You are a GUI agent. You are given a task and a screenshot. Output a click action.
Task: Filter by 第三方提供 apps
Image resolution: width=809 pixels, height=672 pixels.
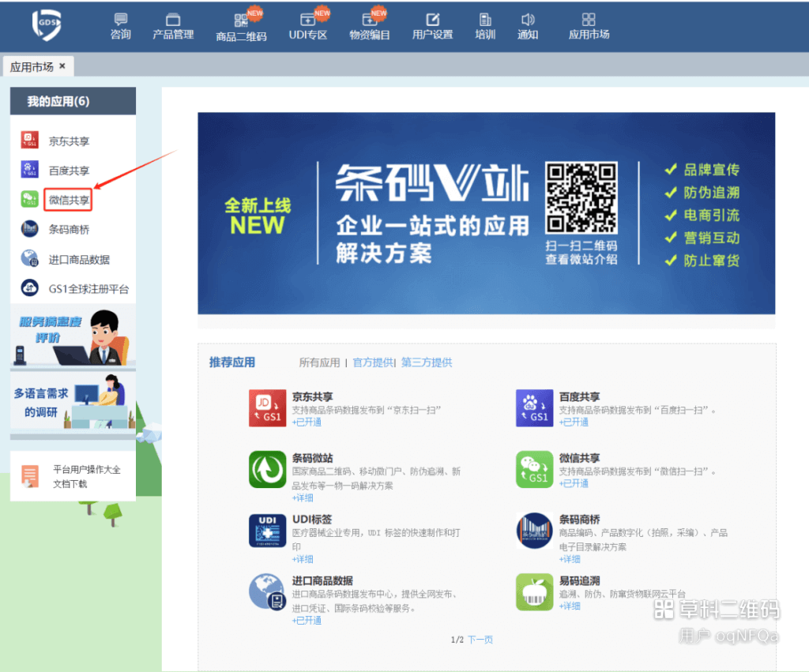click(426, 362)
